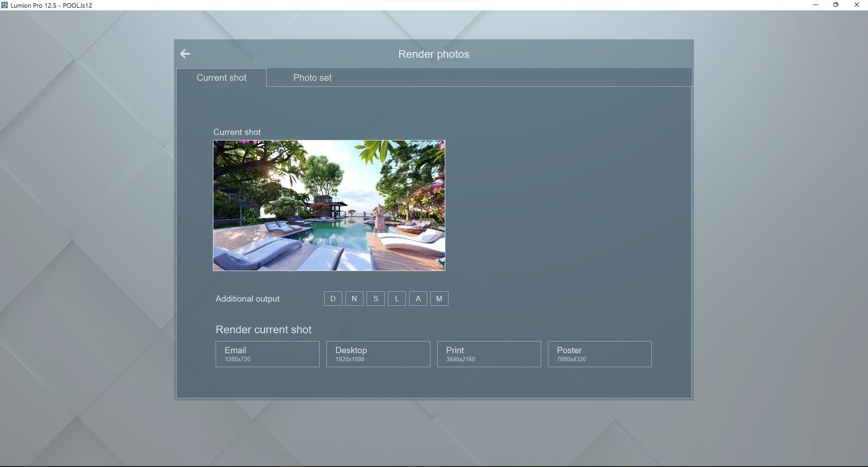
Task: Click the Render current shot heading
Action: (x=264, y=330)
